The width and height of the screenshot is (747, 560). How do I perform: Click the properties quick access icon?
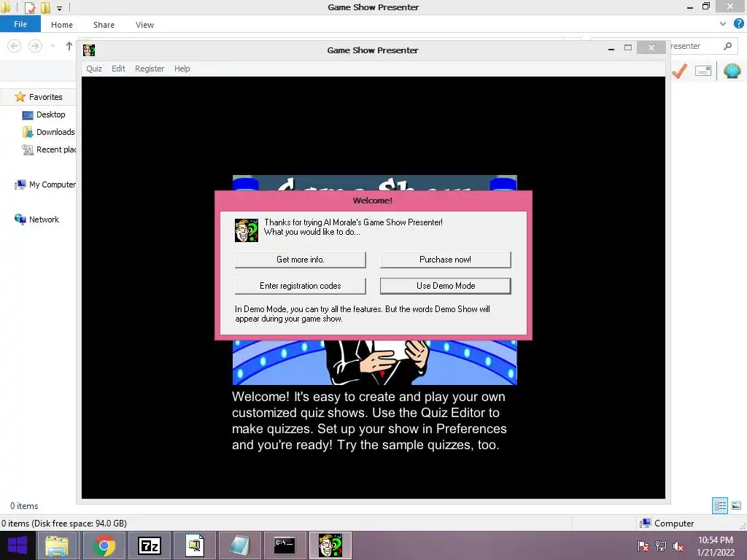point(29,7)
